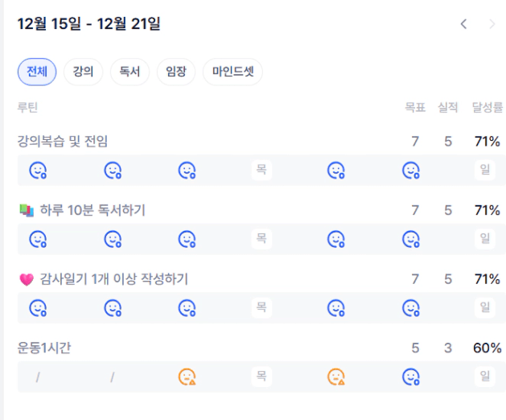Go to the previous week with left chevron
Screen dimensions: 506x420
463,24
